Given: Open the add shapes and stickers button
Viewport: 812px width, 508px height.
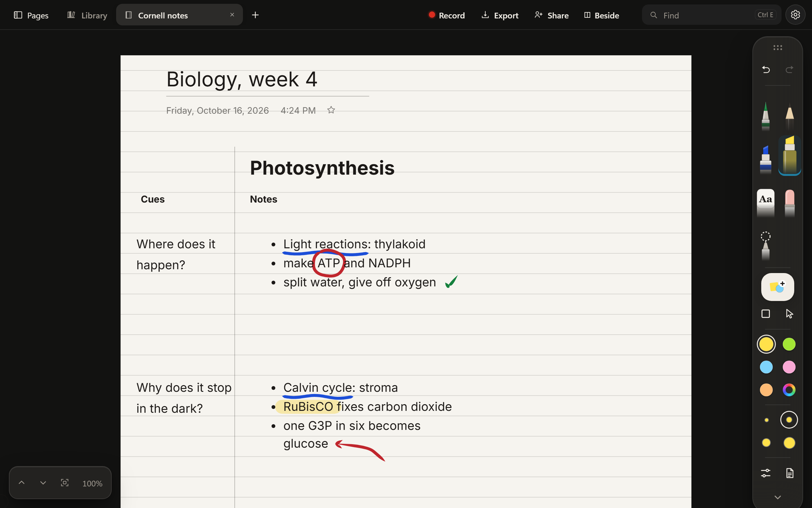Looking at the screenshot, I should (778, 287).
